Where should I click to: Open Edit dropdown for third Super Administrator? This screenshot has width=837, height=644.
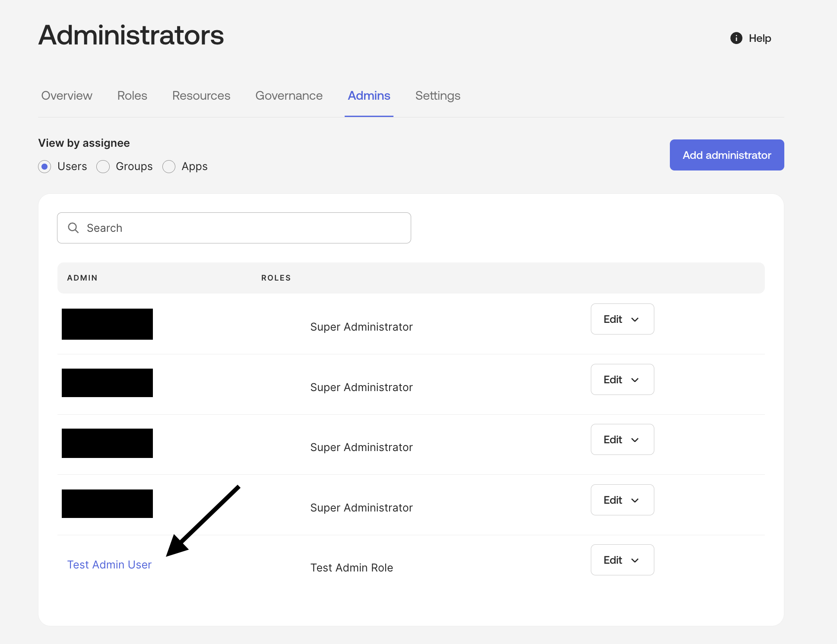622,439
